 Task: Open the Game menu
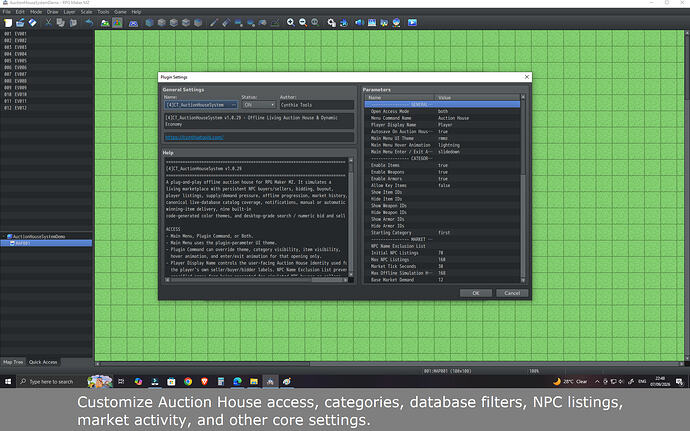[120, 12]
